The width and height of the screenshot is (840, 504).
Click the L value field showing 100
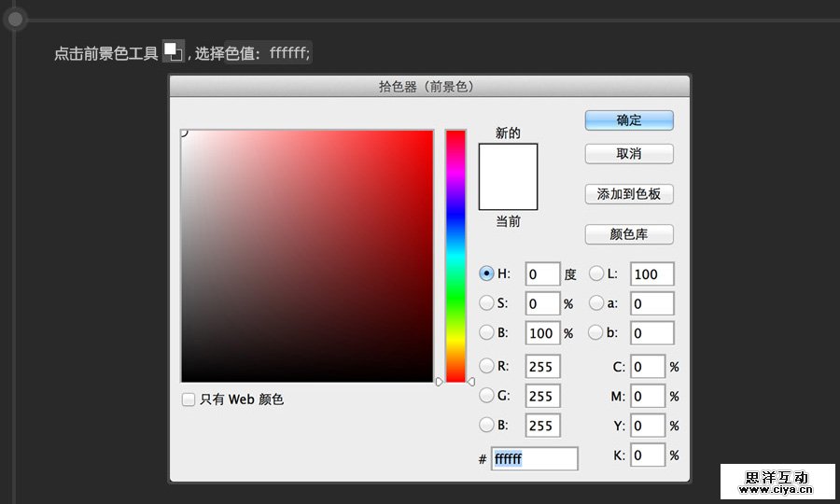pos(652,274)
